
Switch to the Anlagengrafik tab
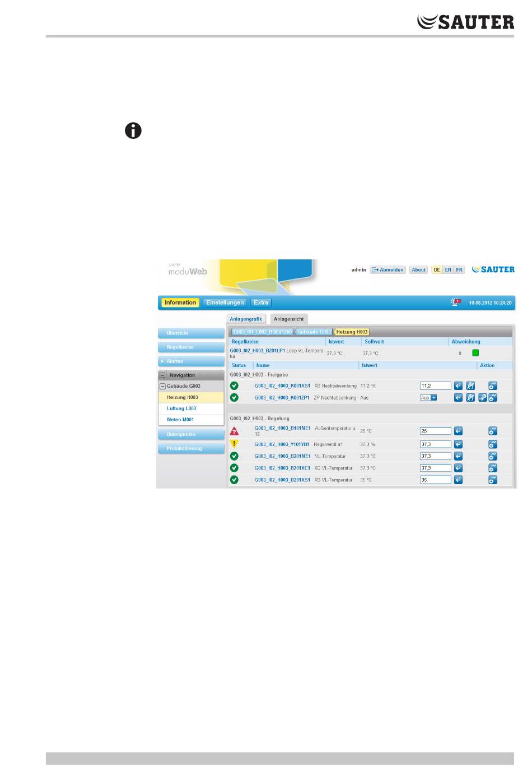(246, 319)
